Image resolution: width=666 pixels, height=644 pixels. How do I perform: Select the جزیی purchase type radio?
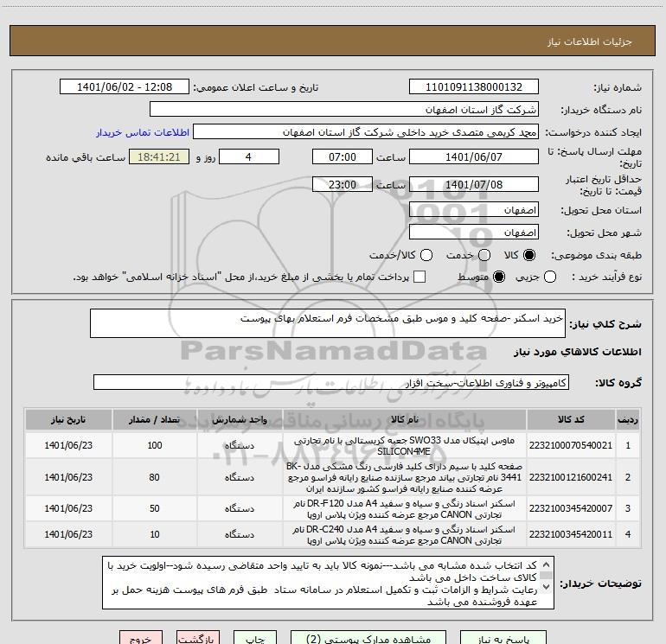[549, 277]
